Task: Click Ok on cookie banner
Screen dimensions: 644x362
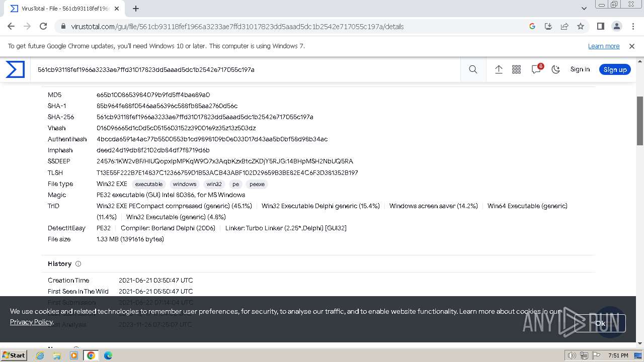Action: [600, 323]
